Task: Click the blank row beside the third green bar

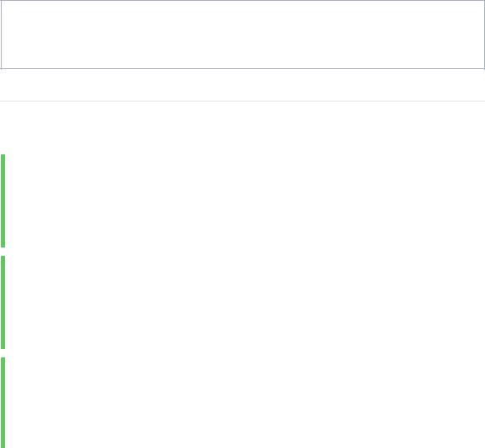Action: 245,403
